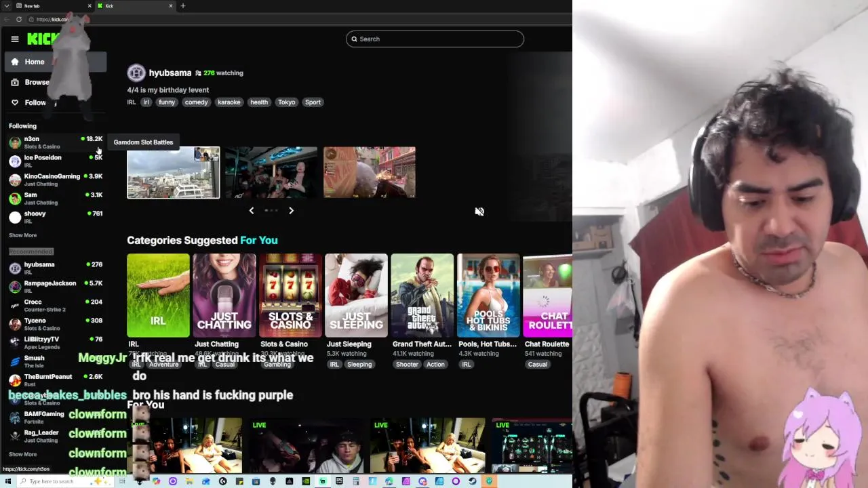Viewport: 868px width, 488px height.
Task: Open hyubsama in Recommended list
Action: click(56, 268)
